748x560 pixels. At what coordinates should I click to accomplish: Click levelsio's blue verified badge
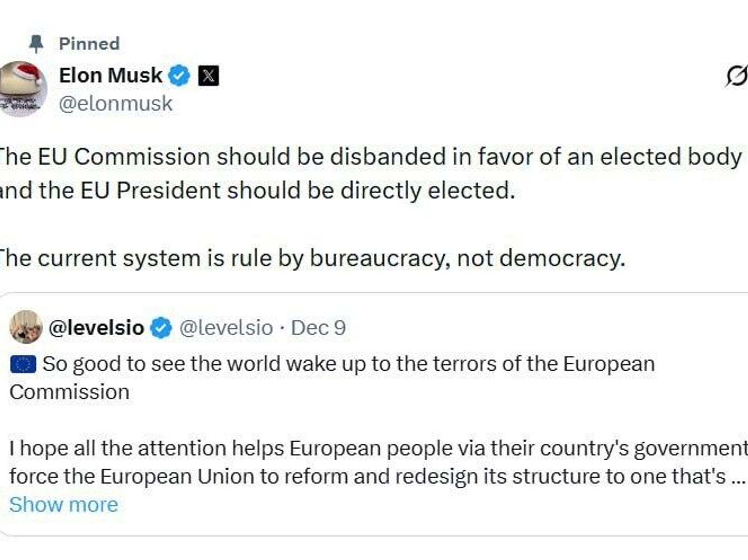pyautogui.click(x=161, y=328)
